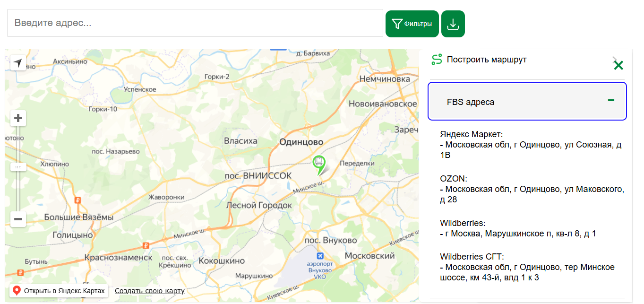
Task: Click the route icon beside Построить маршрут
Action: click(x=437, y=60)
